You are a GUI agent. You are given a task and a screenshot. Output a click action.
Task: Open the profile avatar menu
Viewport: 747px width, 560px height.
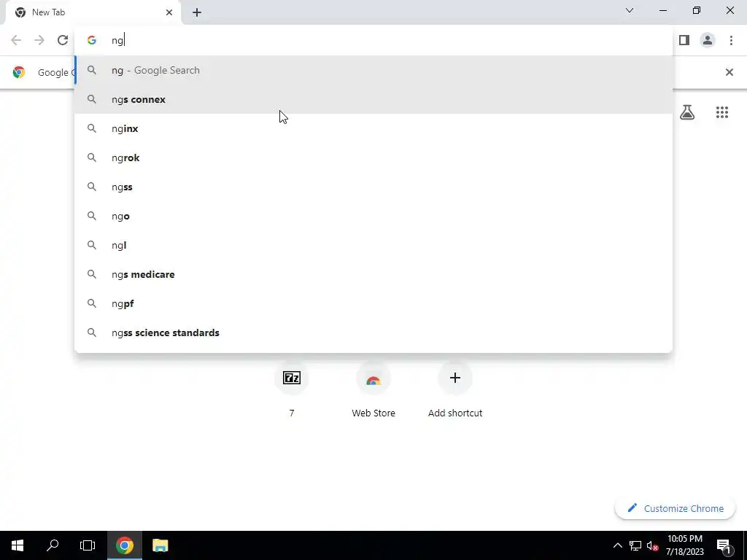(x=708, y=40)
